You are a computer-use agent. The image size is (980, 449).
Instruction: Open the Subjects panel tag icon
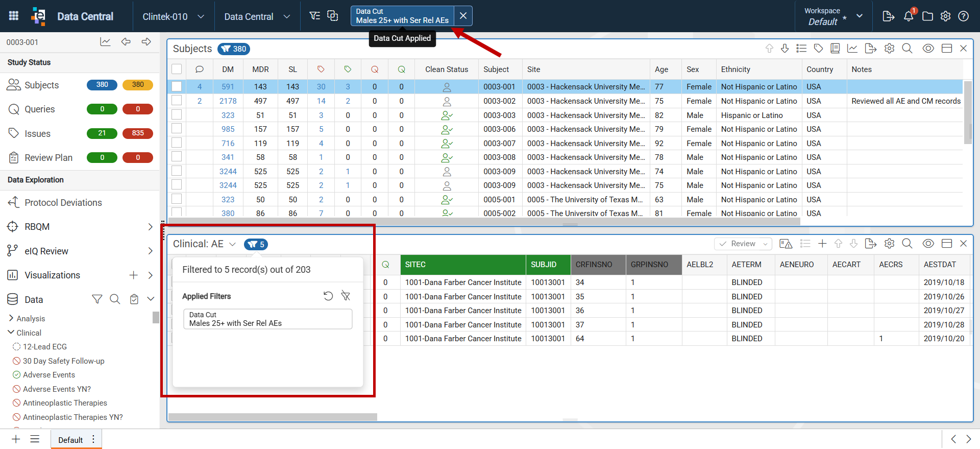point(818,49)
